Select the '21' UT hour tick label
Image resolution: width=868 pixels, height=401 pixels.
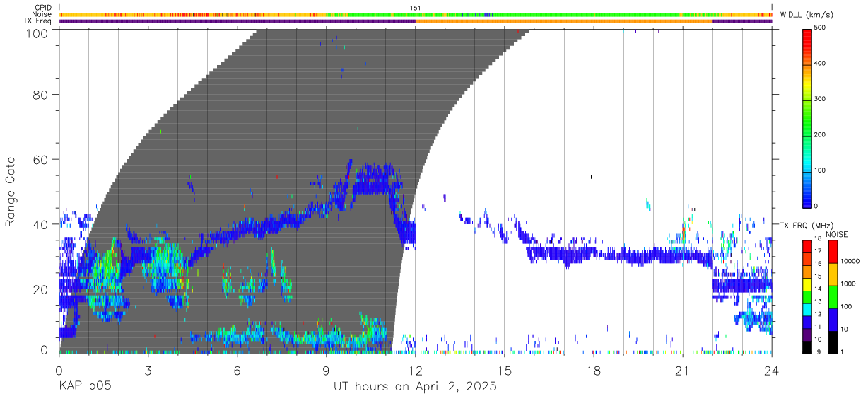(x=682, y=370)
